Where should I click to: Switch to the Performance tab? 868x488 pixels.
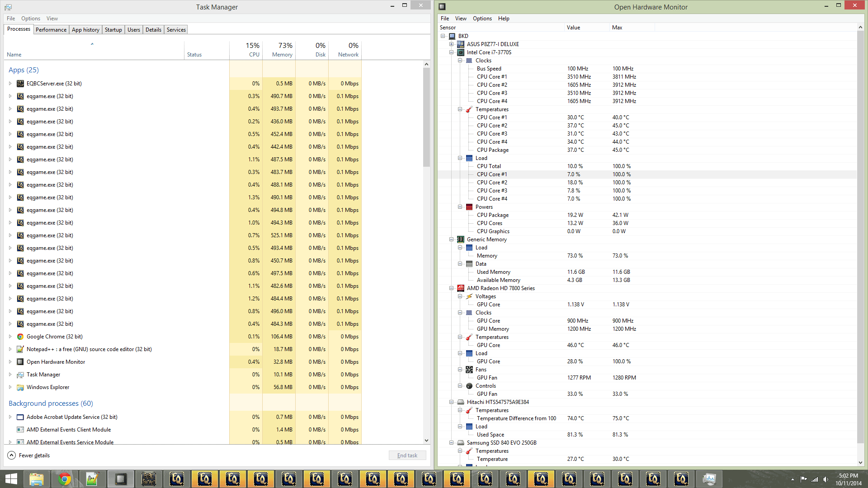tap(51, 30)
